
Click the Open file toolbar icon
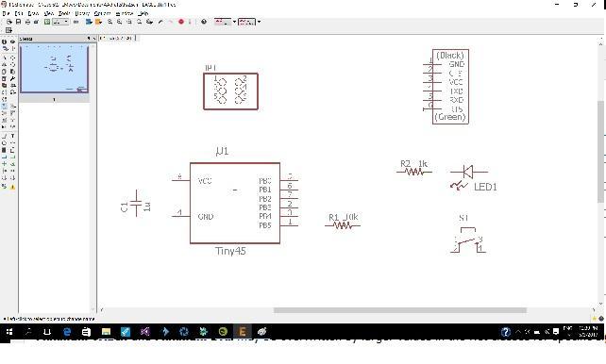coord(8,22)
